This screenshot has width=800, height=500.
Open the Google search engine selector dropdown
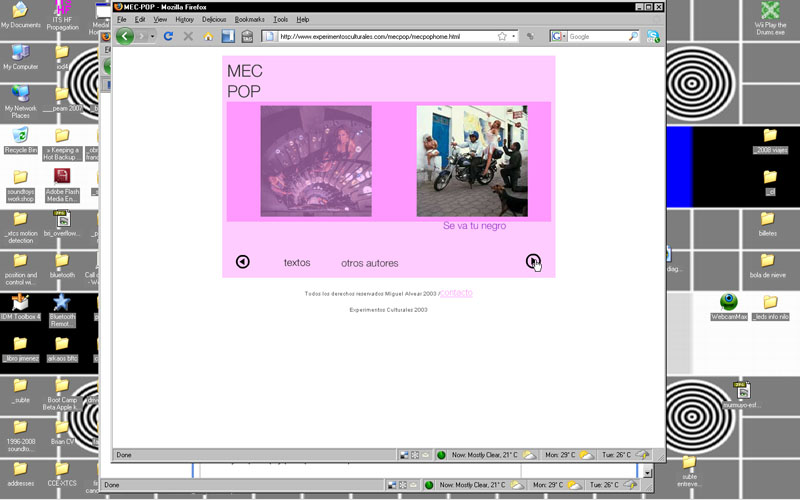(562, 37)
